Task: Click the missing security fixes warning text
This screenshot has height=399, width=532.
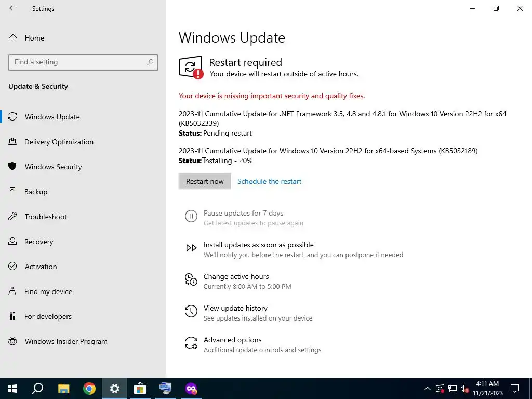Action: coord(272,96)
